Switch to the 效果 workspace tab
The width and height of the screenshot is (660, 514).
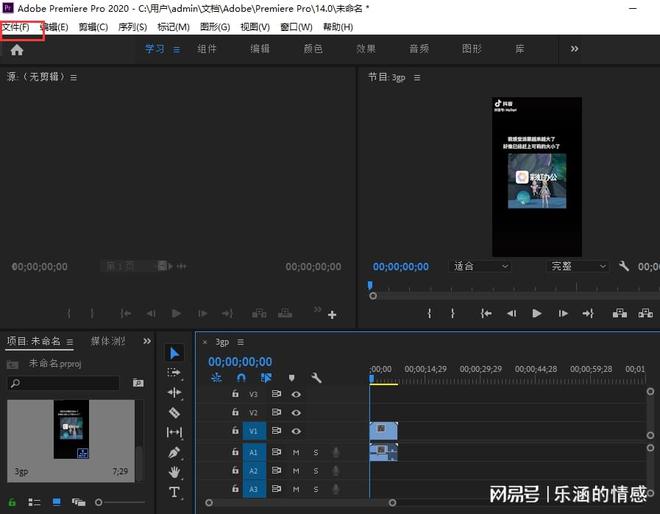pos(366,49)
